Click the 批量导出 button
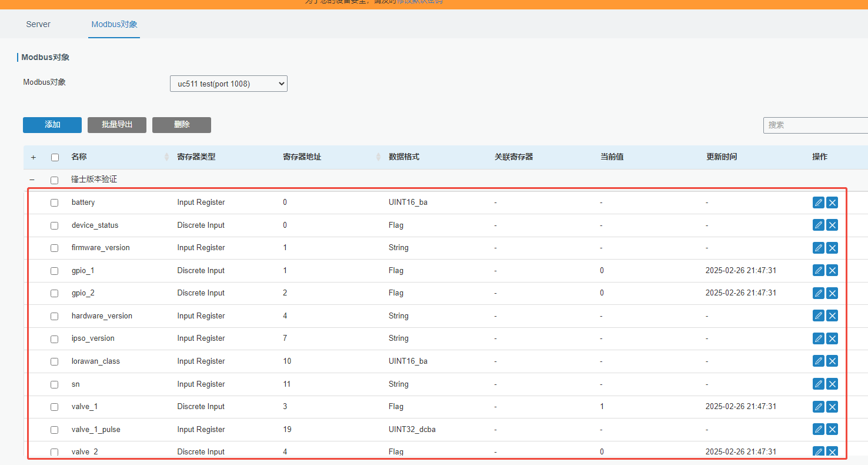The height and width of the screenshot is (465, 868). (117, 125)
